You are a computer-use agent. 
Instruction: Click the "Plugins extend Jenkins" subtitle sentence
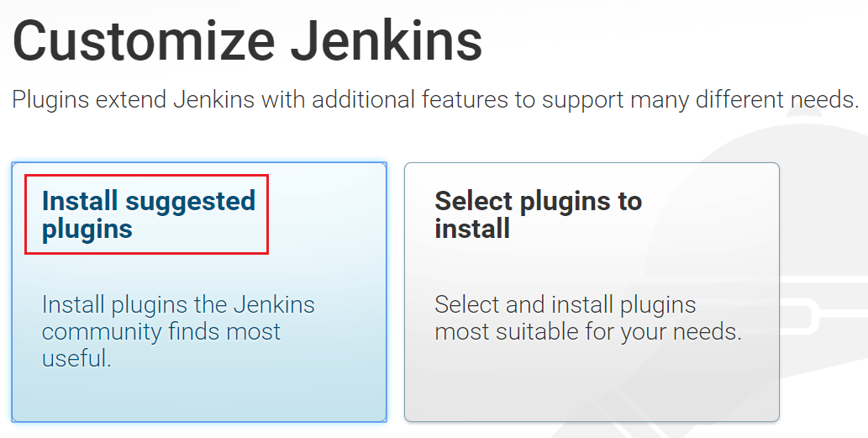435,100
